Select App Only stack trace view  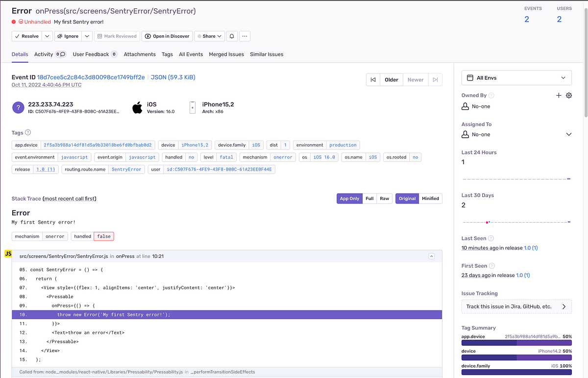click(349, 199)
